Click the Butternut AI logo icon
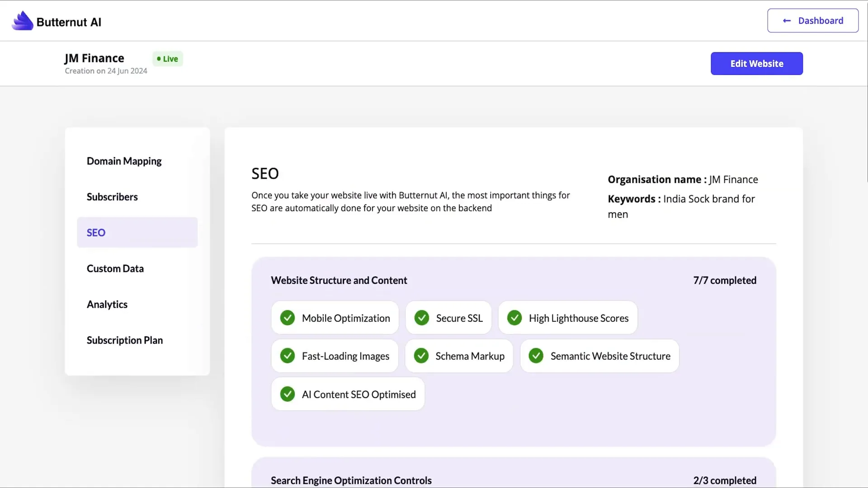The width and height of the screenshot is (868, 488). (x=23, y=21)
